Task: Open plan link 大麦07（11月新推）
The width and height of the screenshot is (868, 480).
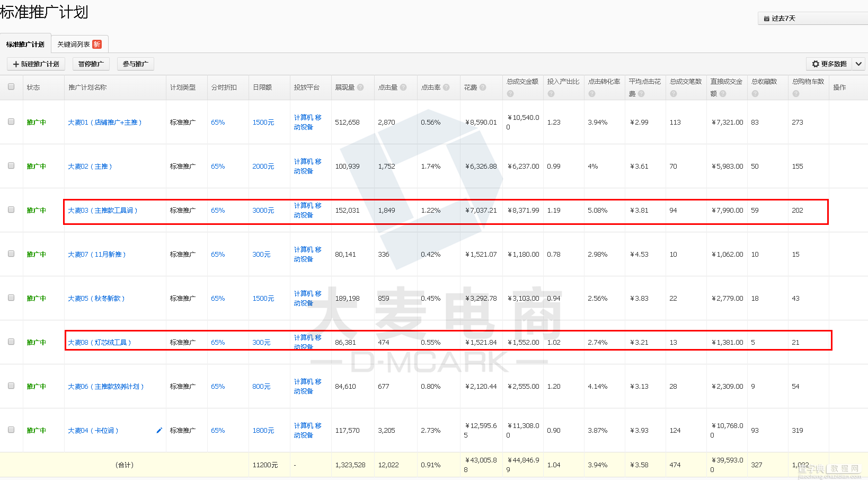Action: pos(97,255)
